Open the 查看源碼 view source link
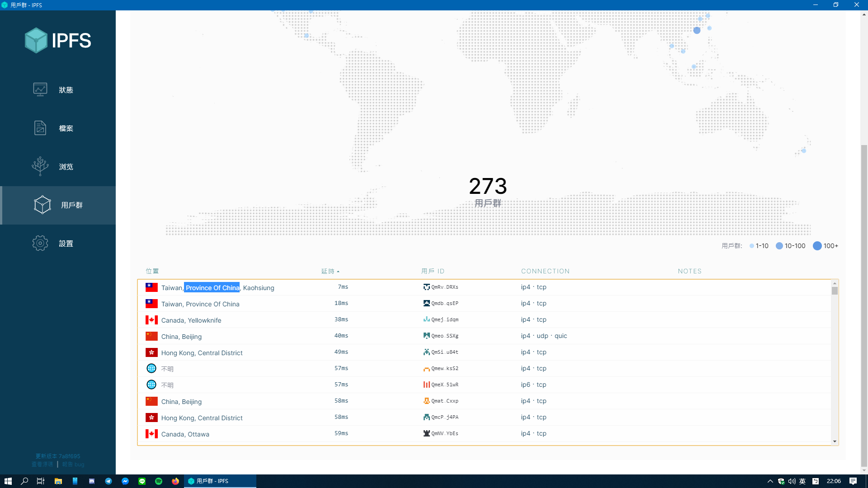The width and height of the screenshot is (868, 488). click(42, 464)
